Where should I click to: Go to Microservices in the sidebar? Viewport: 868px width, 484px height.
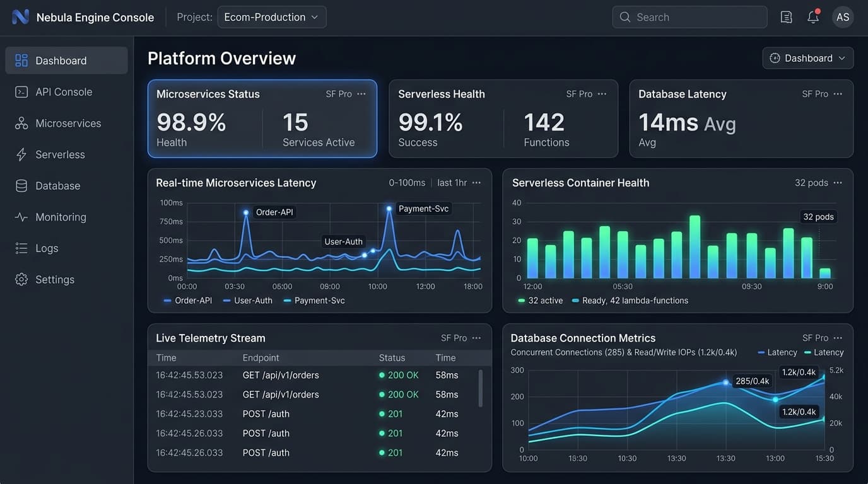[66, 124]
